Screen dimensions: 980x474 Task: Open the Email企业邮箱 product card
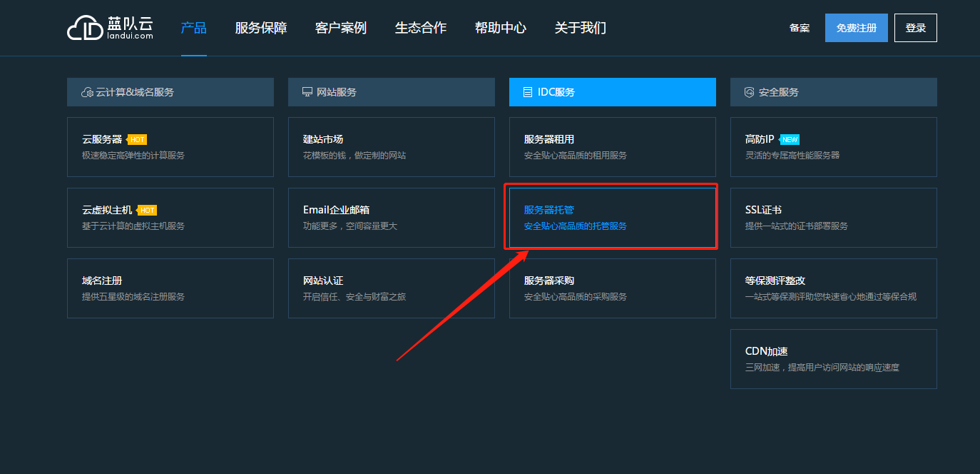392,218
